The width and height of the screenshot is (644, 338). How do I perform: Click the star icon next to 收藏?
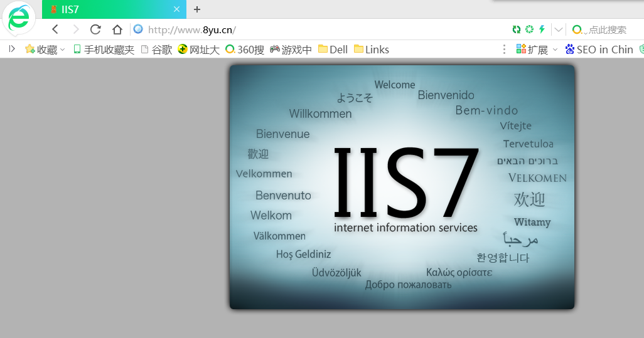point(30,49)
